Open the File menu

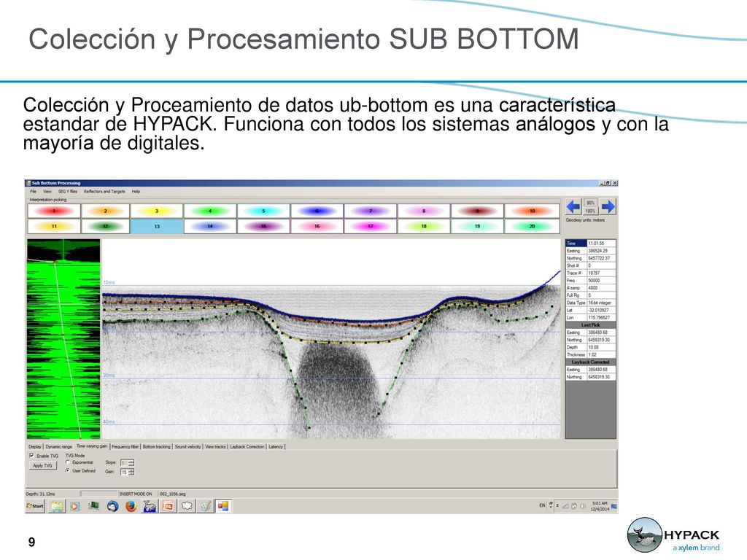point(34,192)
